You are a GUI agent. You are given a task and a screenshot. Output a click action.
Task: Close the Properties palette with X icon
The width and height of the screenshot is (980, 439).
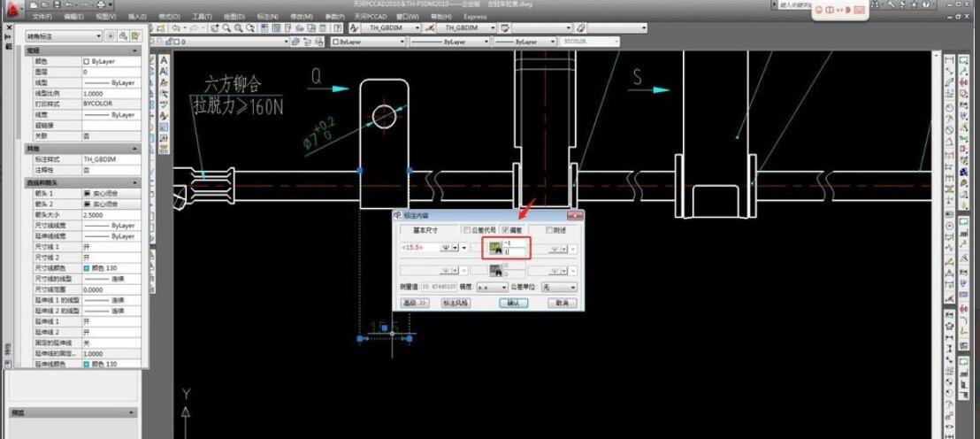[x=8, y=28]
